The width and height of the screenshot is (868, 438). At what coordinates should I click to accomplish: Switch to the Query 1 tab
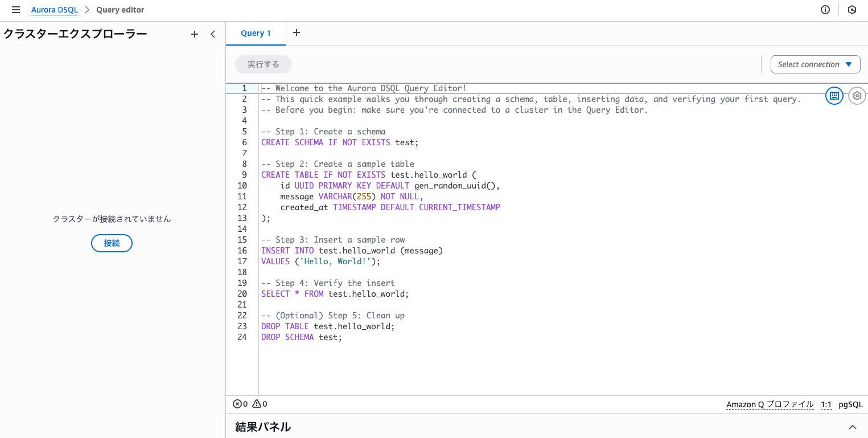coord(256,33)
